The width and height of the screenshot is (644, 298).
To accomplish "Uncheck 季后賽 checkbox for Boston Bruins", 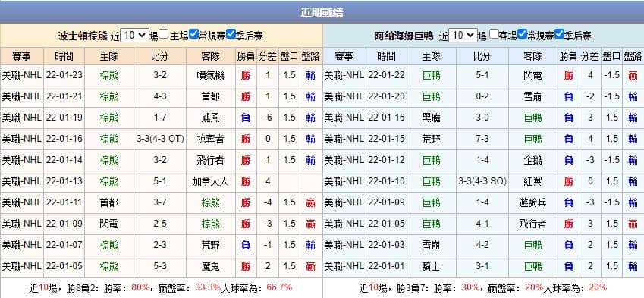I will [231, 34].
